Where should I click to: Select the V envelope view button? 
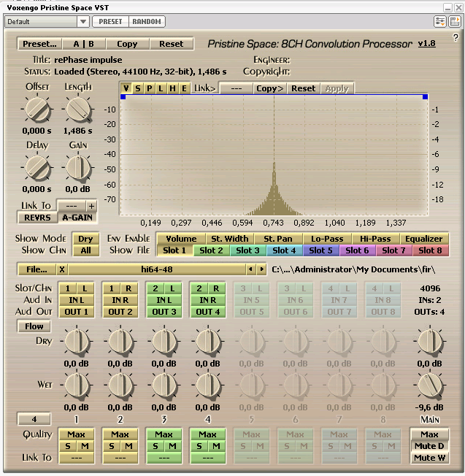point(126,88)
